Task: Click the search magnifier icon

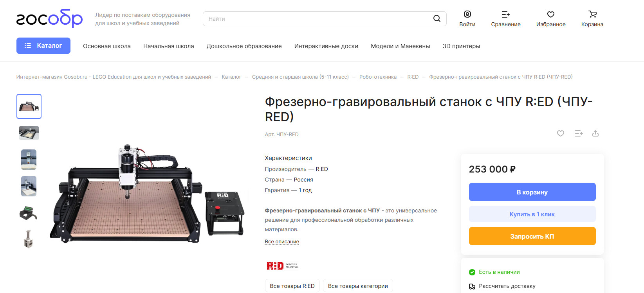Action: click(x=437, y=18)
